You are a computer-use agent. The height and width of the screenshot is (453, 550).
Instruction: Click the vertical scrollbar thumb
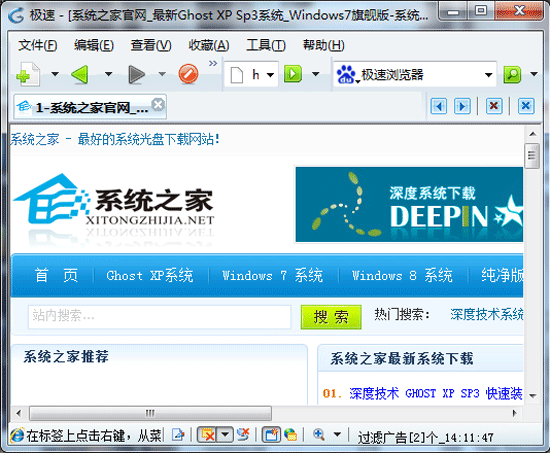[532, 156]
